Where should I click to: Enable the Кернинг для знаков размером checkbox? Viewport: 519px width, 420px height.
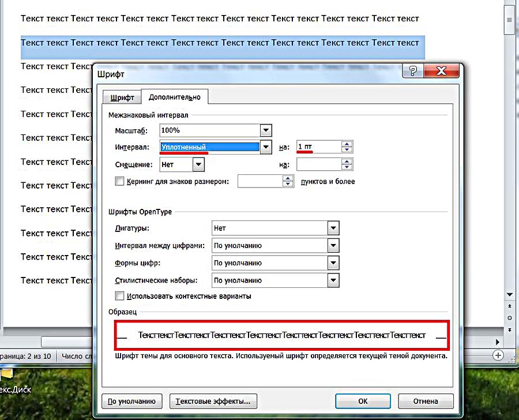pyautogui.click(x=120, y=182)
